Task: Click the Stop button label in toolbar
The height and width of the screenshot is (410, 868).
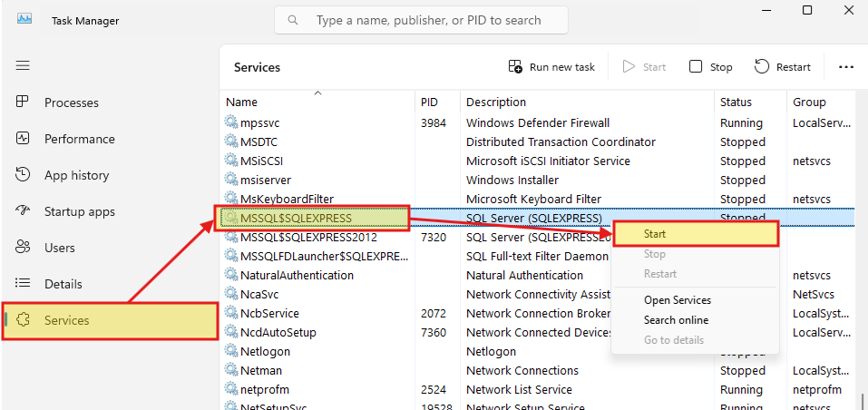Action: [x=721, y=67]
